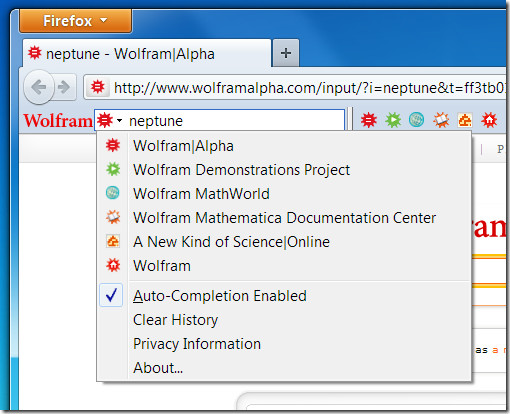The height and width of the screenshot is (414, 510).
Task: Go forward with the forward arrow
Action: click(64, 87)
